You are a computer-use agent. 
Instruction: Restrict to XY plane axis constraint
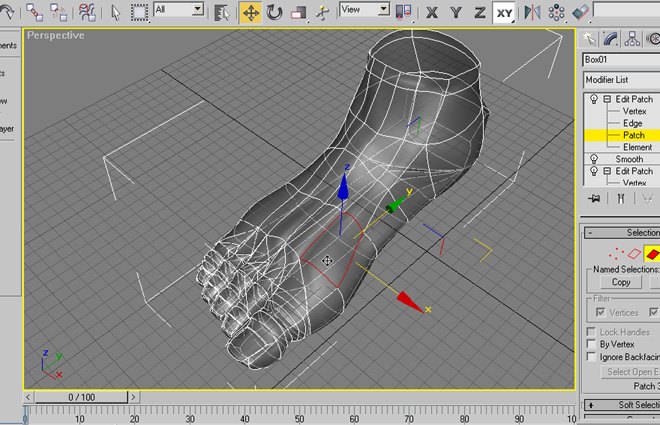(505, 12)
